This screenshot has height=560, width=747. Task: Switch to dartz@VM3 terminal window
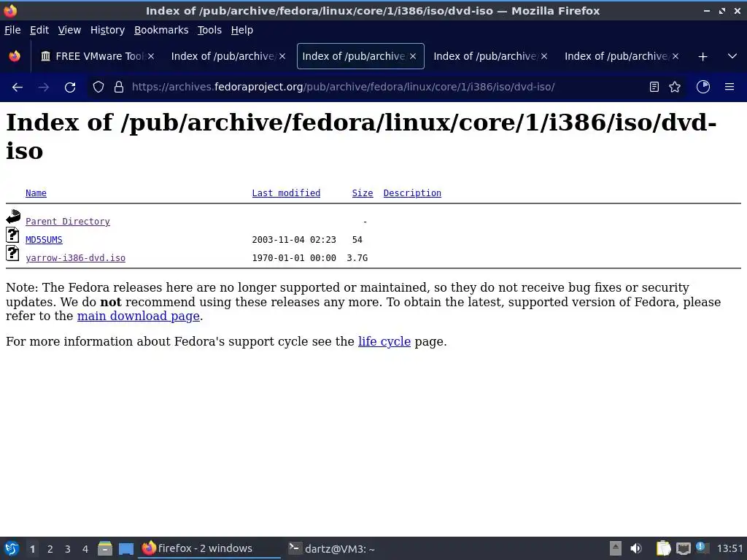point(332,548)
